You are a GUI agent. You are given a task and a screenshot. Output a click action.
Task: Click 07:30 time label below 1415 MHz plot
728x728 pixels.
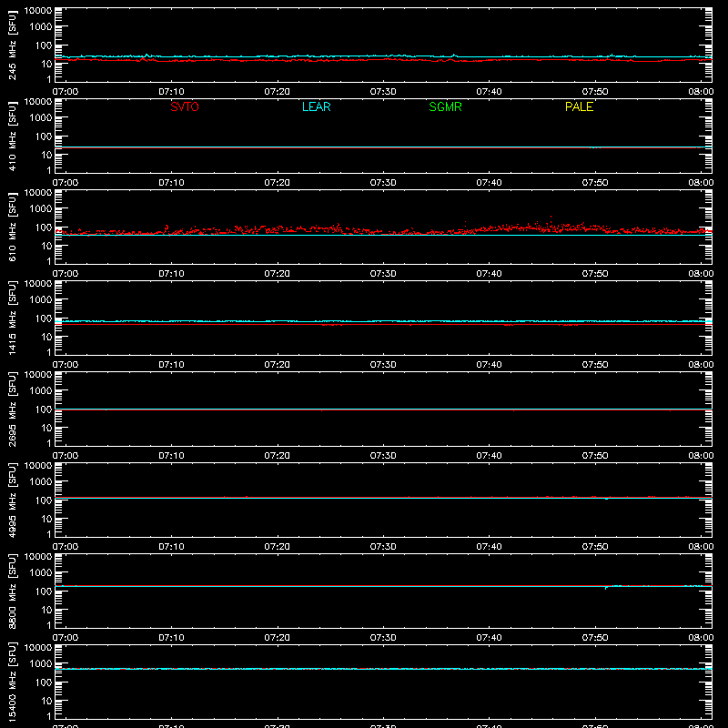[383, 365]
